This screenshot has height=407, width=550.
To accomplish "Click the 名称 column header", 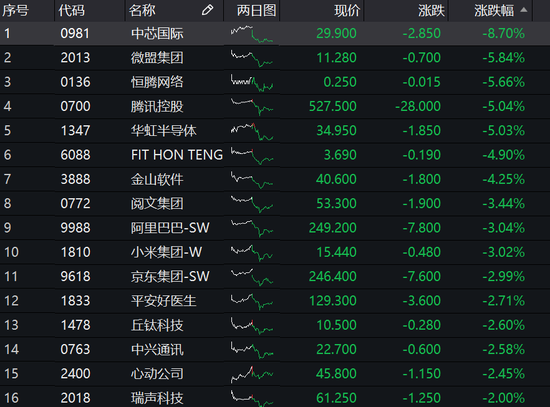I will tap(142, 11).
